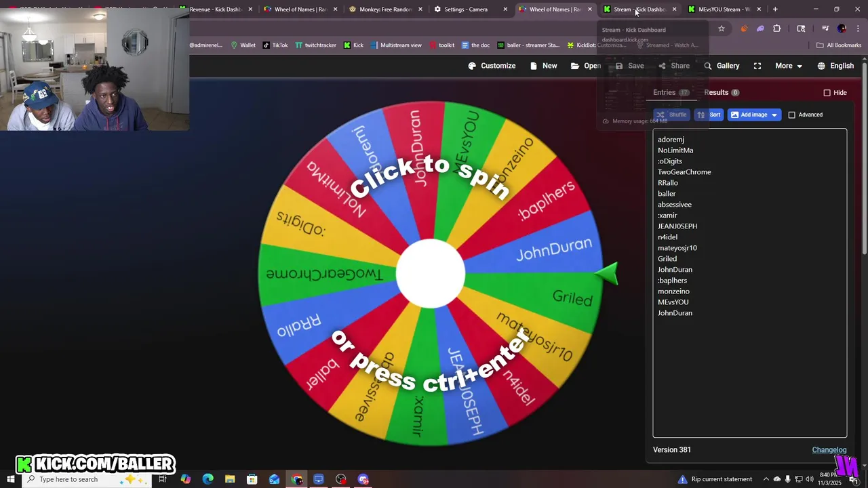Open 'the doc' bookmark
Image resolution: width=868 pixels, height=488 pixels.
point(475,45)
